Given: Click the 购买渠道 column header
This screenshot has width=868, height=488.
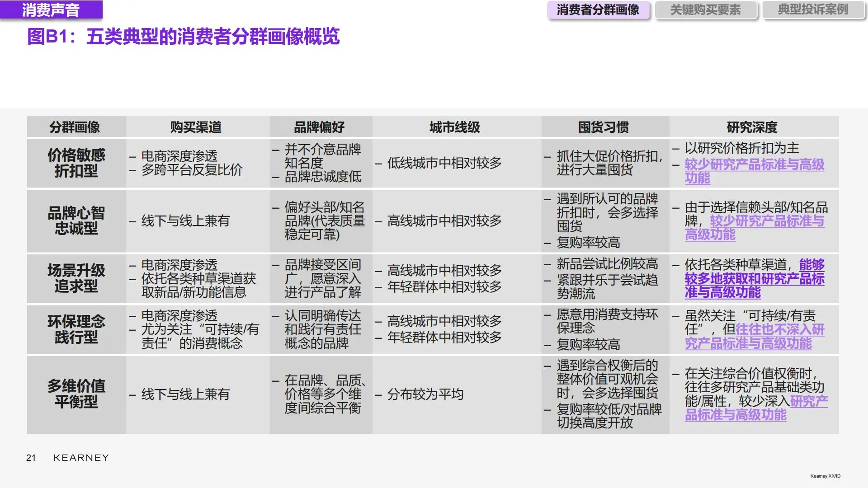Looking at the screenshot, I should [196, 127].
